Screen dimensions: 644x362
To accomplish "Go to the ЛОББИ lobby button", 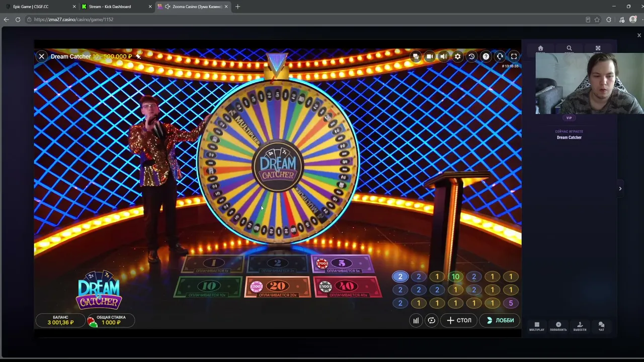I will tap(500, 320).
